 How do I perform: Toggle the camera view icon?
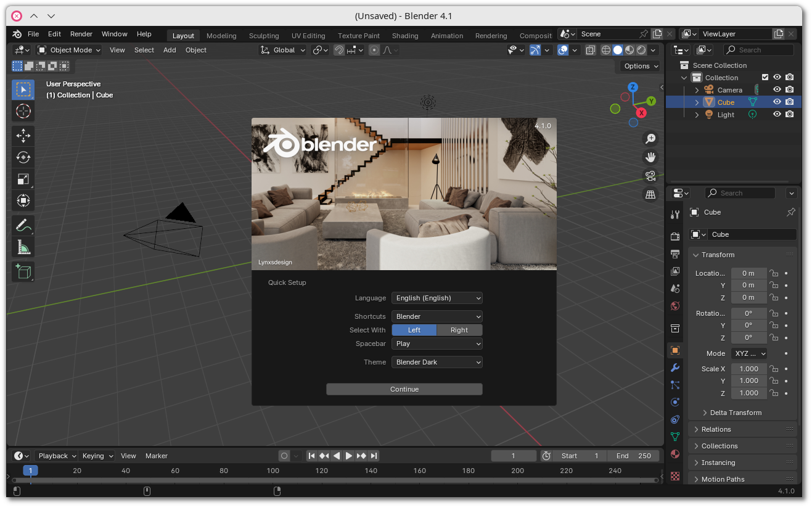coord(650,176)
